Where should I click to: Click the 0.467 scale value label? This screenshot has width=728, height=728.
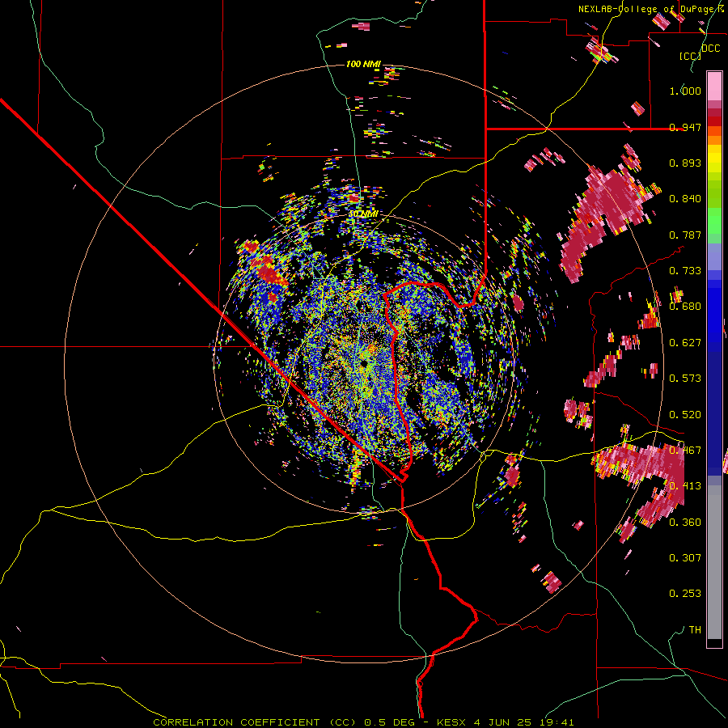pos(685,451)
